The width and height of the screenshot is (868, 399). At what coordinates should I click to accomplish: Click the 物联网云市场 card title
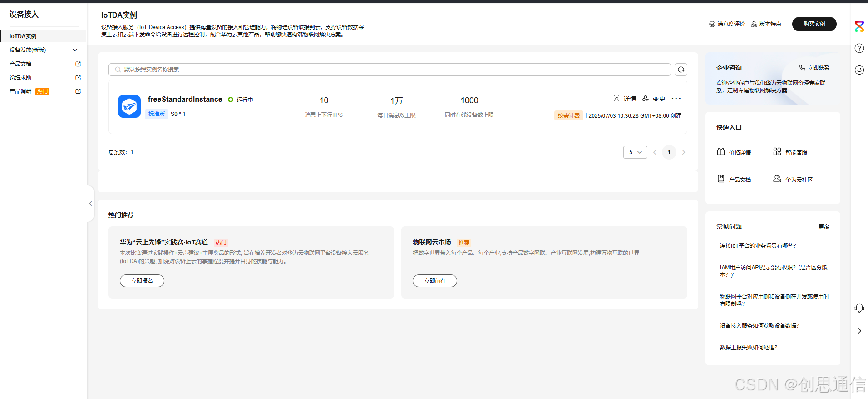[432, 243]
